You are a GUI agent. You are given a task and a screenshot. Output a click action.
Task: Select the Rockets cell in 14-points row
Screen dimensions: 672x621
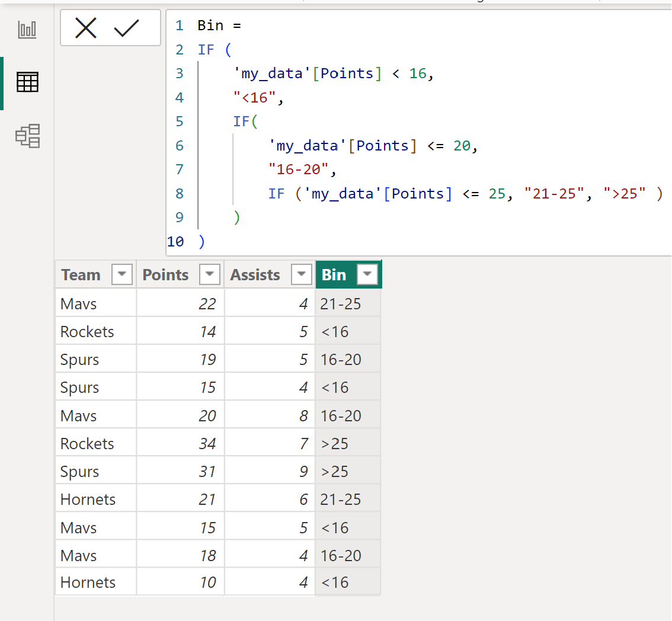pos(95,331)
